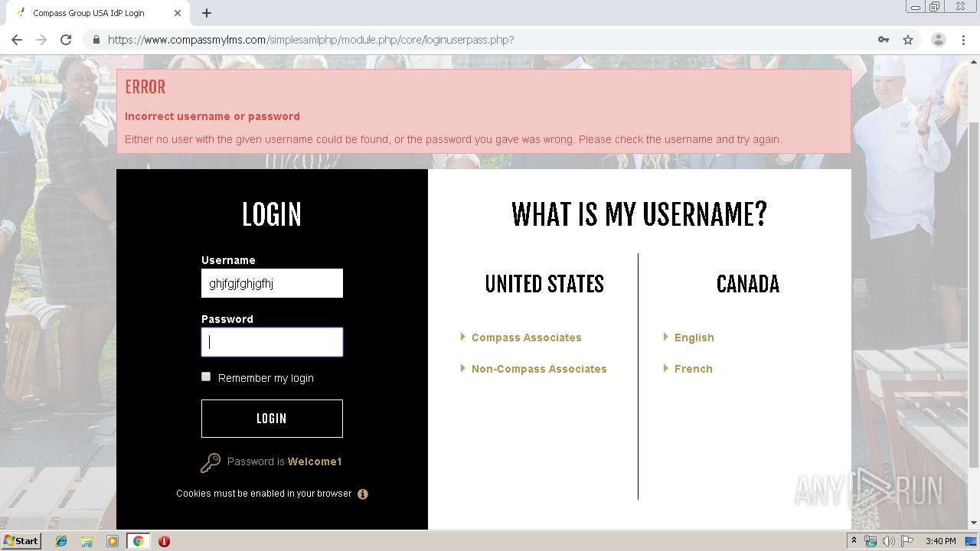Open Chrome three-dot menu
Image resolution: width=980 pixels, height=551 pixels.
963,40
